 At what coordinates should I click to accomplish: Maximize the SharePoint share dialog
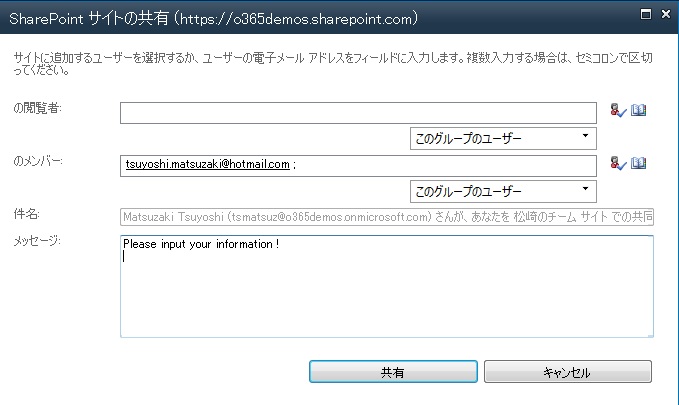[x=646, y=14]
